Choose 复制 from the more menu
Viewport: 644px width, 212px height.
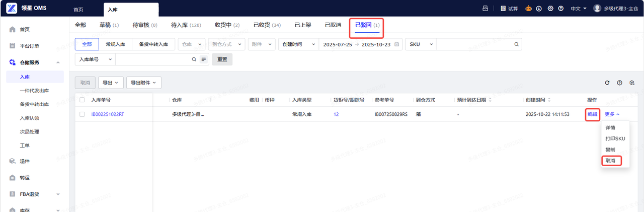click(610, 150)
